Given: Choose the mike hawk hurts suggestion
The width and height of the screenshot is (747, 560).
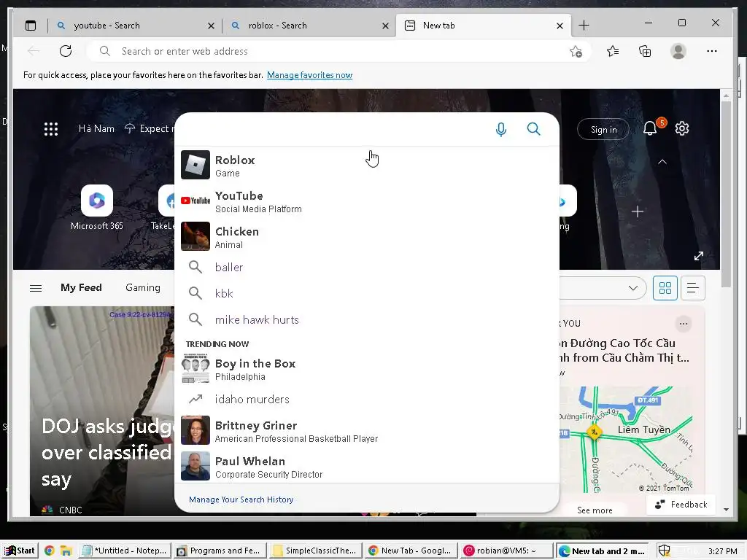Looking at the screenshot, I should click(367, 319).
